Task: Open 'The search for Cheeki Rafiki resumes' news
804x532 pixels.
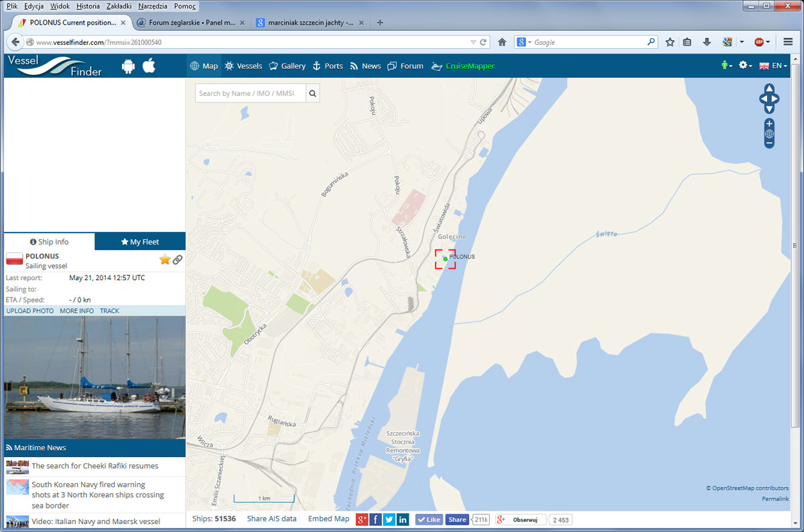Action: pos(95,466)
